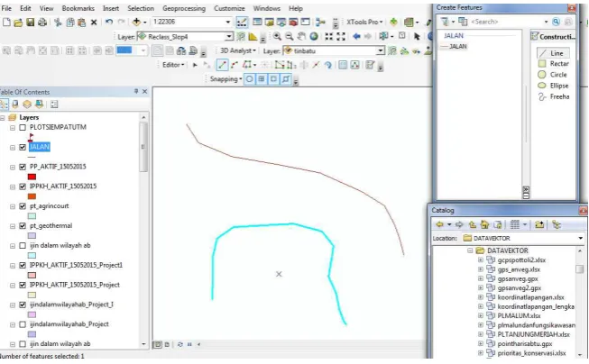Open the Snapping dropdown menu

pos(225,79)
